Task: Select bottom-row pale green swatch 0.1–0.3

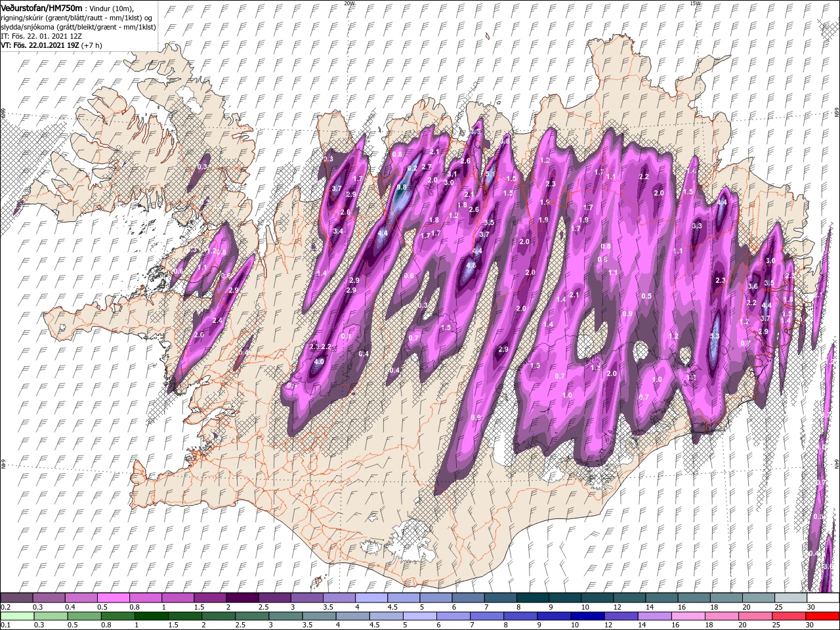Action: (x=16, y=616)
